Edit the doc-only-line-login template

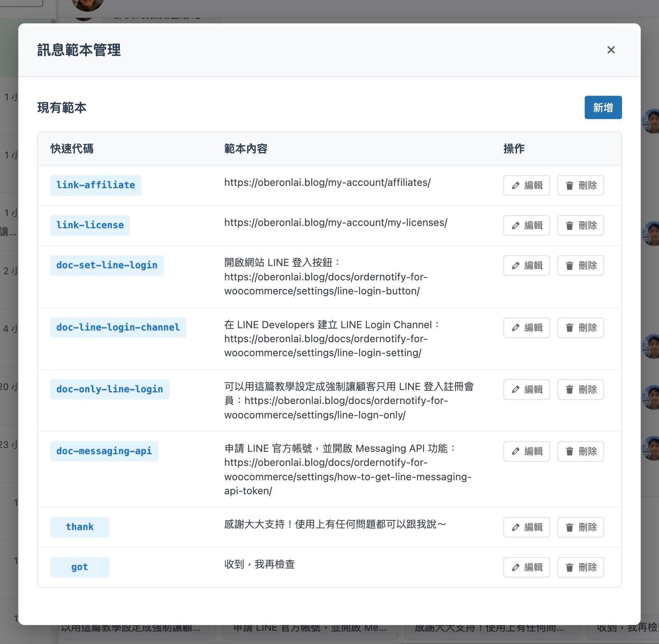coord(526,389)
